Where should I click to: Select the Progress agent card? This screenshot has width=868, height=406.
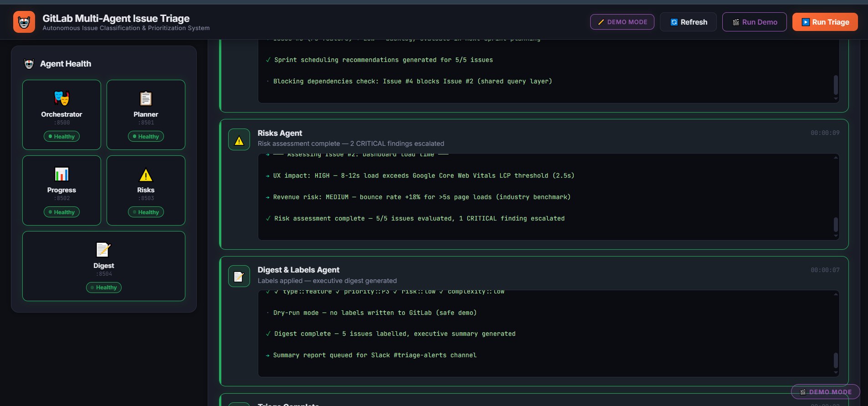[x=61, y=190]
